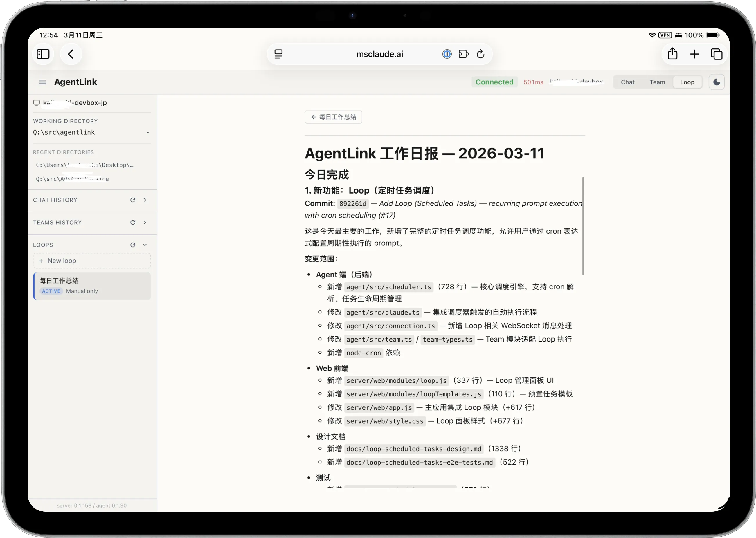Open the share sheet

[x=672, y=54]
